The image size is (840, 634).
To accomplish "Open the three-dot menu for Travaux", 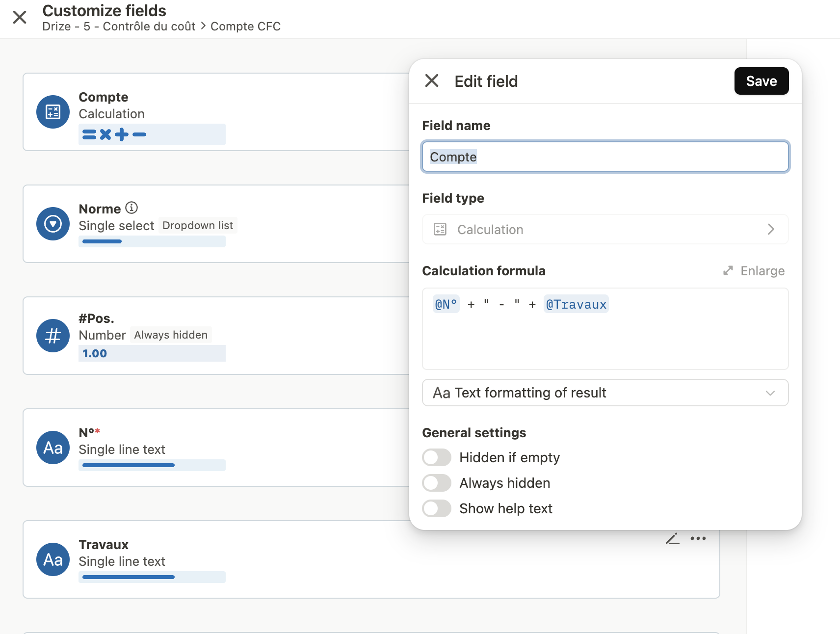I will [698, 538].
